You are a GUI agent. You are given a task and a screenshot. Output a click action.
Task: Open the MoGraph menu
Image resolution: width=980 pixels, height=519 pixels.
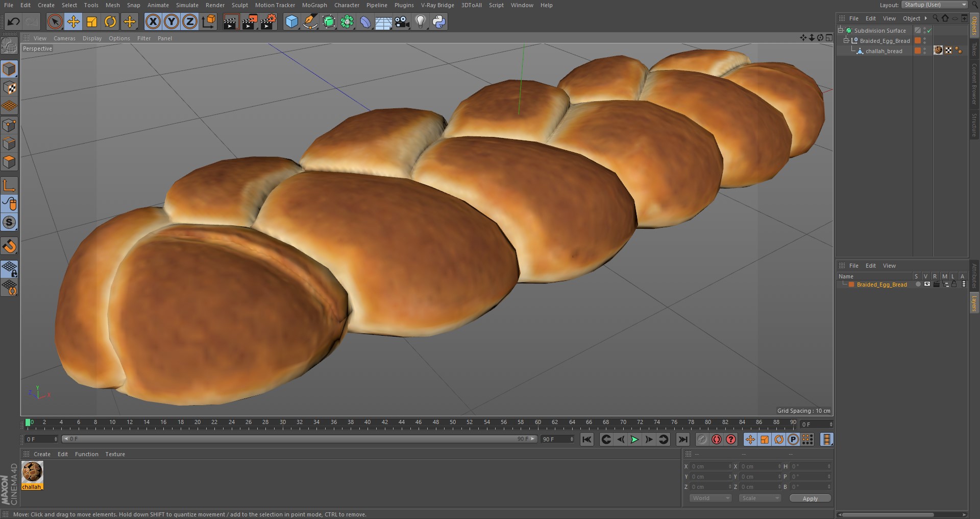point(314,5)
